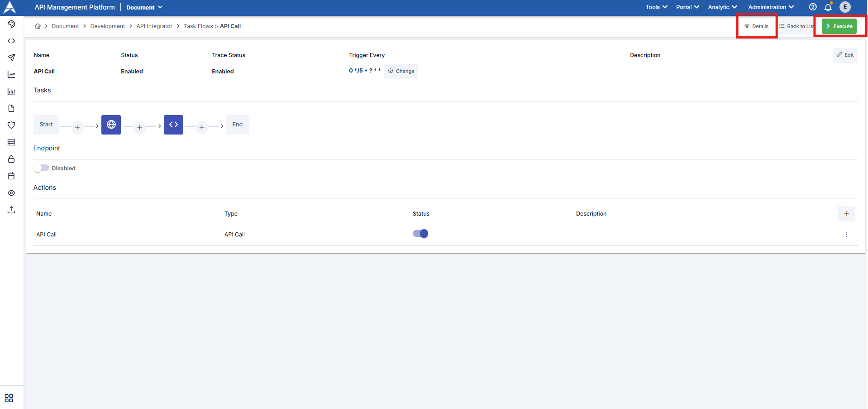Enable the Disabled endpoint toggle
The width and height of the screenshot is (868, 409).
click(x=41, y=168)
